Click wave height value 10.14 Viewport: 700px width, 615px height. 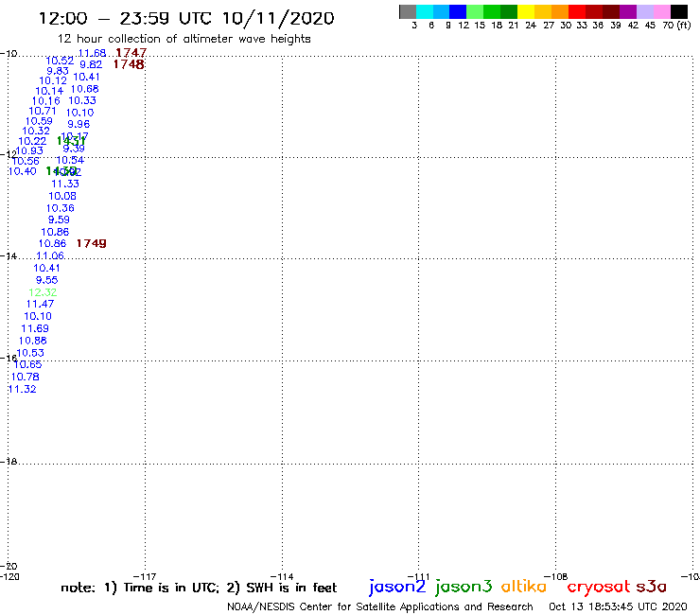pos(49,91)
